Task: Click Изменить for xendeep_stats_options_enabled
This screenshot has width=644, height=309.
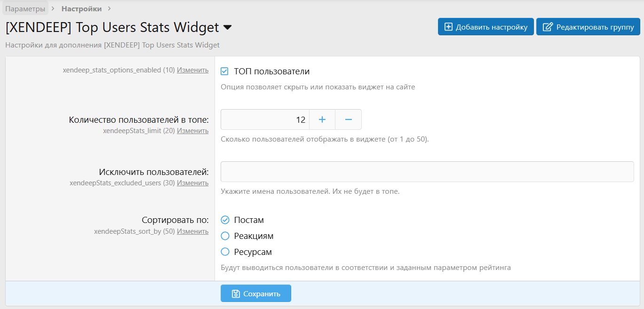Action: [x=192, y=70]
